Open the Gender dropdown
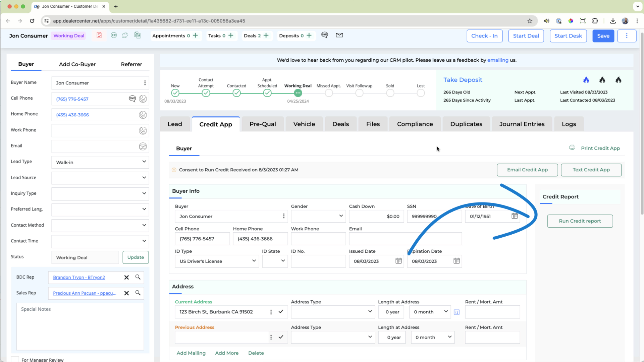This screenshot has height=362, width=644. 318,216
